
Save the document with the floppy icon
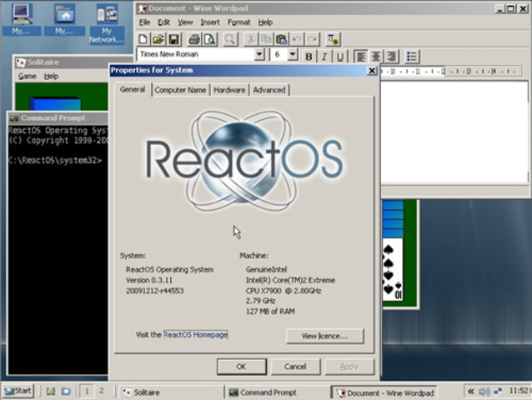pyautogui.click(x=174, y=39)
